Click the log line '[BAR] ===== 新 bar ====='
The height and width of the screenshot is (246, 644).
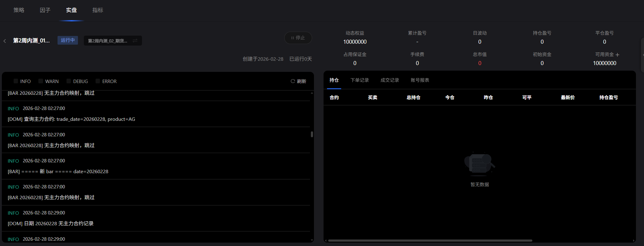pos(58,172)
